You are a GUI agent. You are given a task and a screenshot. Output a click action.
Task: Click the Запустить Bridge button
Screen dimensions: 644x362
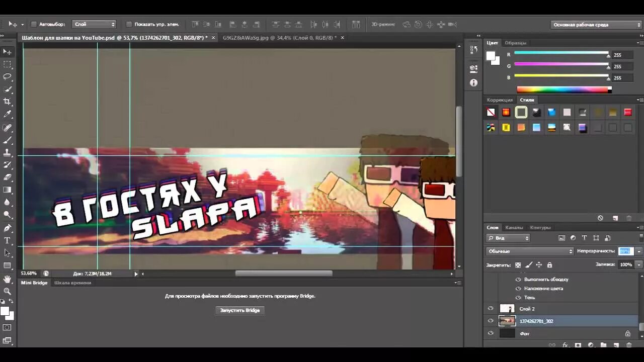[240, 310]
